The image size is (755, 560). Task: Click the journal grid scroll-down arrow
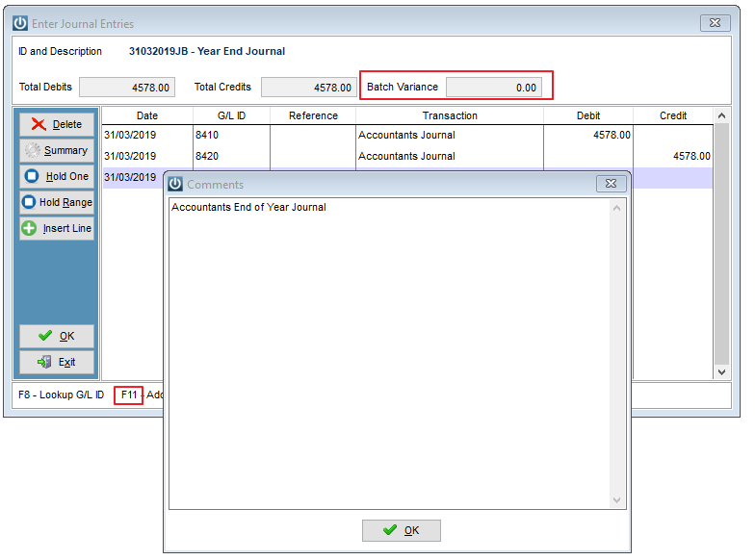(x=721, y=371)
